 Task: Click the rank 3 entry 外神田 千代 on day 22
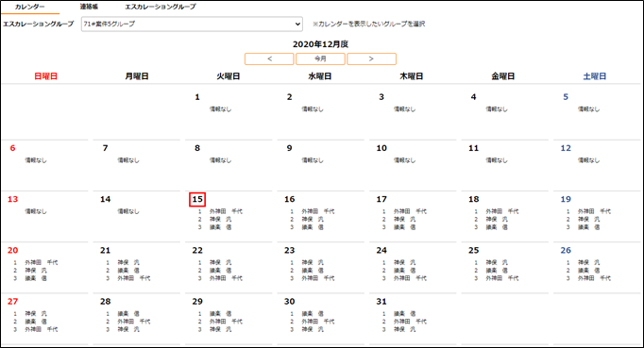[226, 278]
